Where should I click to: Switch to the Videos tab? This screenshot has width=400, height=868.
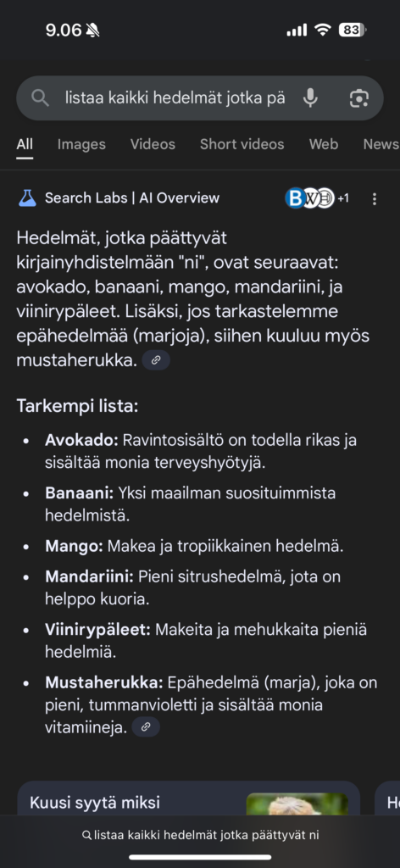tap(153, 144)
